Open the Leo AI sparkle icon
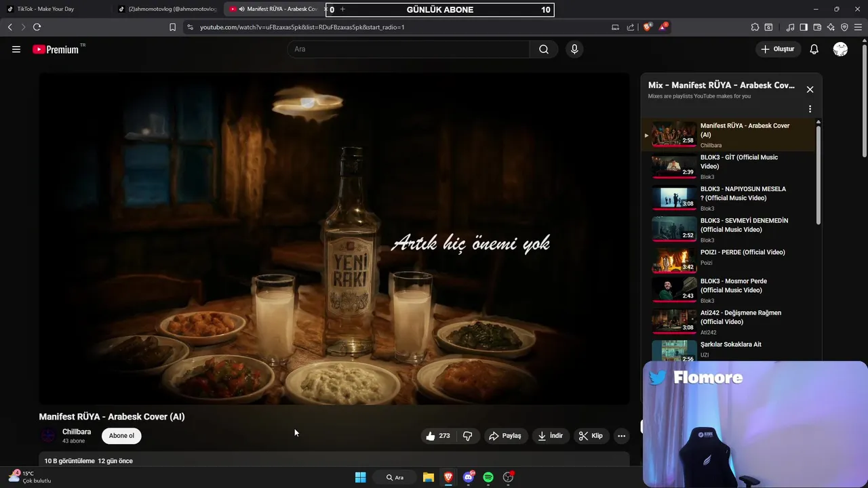 click(x=831, y=27)
